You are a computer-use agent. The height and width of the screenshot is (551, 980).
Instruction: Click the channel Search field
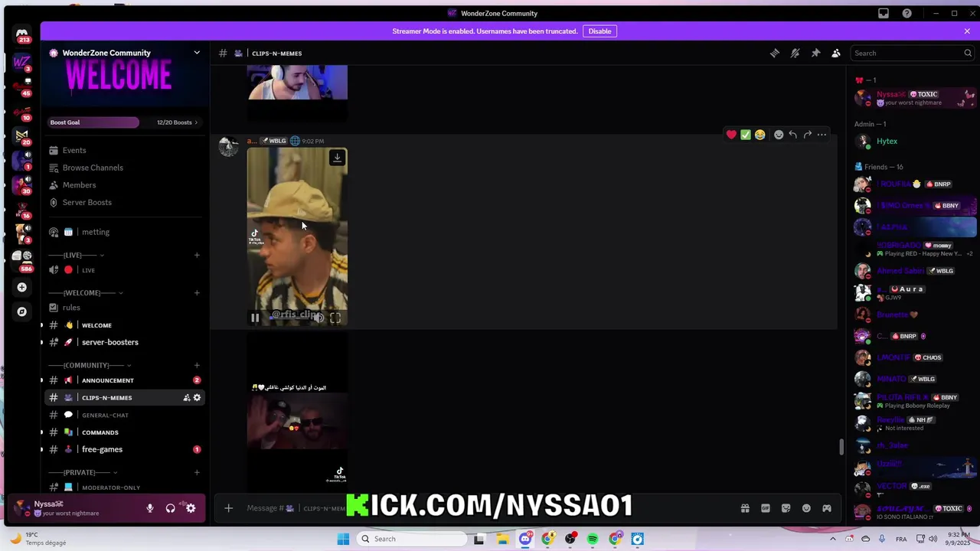click(911, 53)
